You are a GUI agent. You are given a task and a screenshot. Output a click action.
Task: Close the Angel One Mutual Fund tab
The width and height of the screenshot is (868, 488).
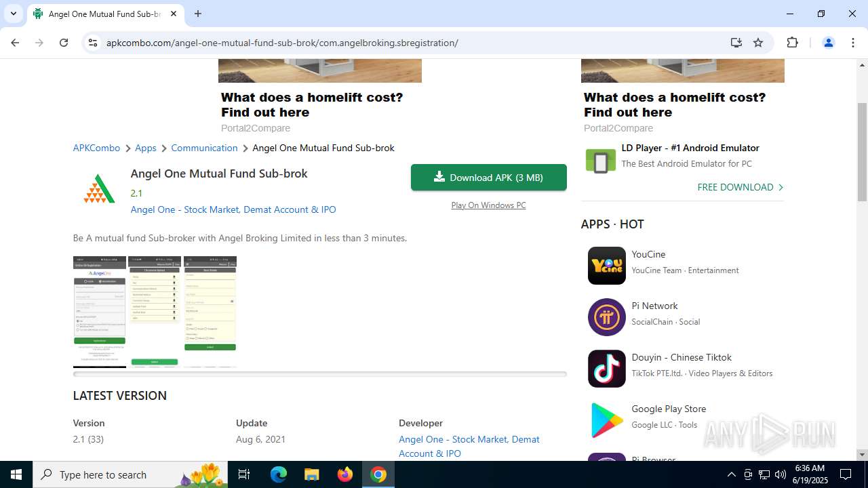point(174,14)
